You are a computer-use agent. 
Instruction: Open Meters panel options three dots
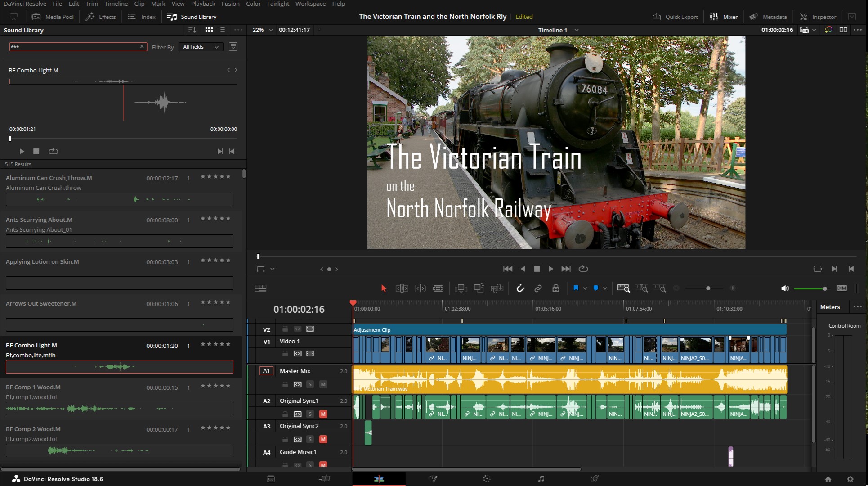(x=858, y=307)
